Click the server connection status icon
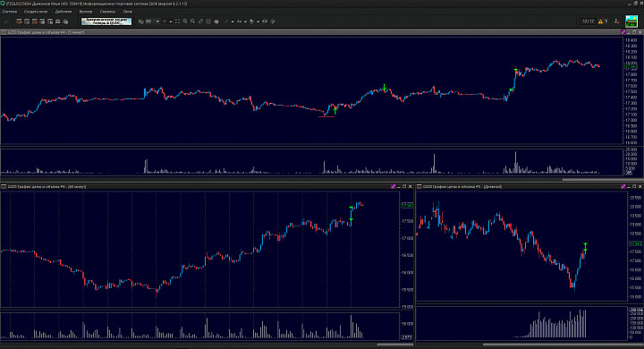 tap(616, 21)
